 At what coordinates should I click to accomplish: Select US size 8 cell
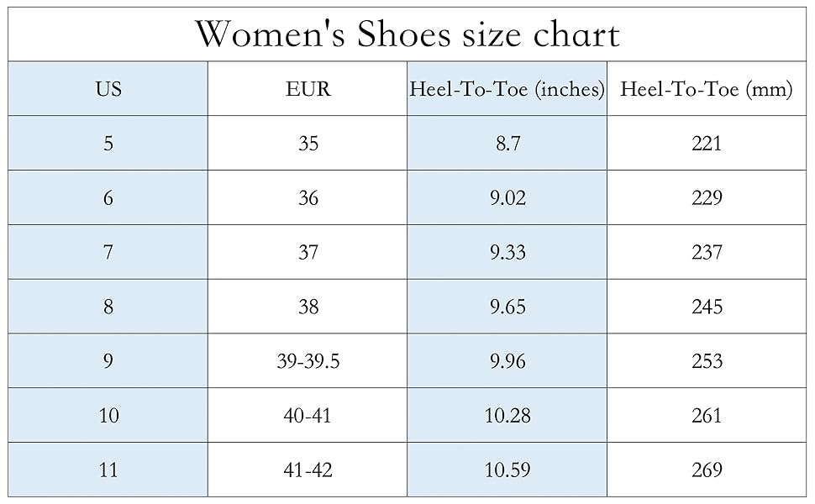[108, 307]
